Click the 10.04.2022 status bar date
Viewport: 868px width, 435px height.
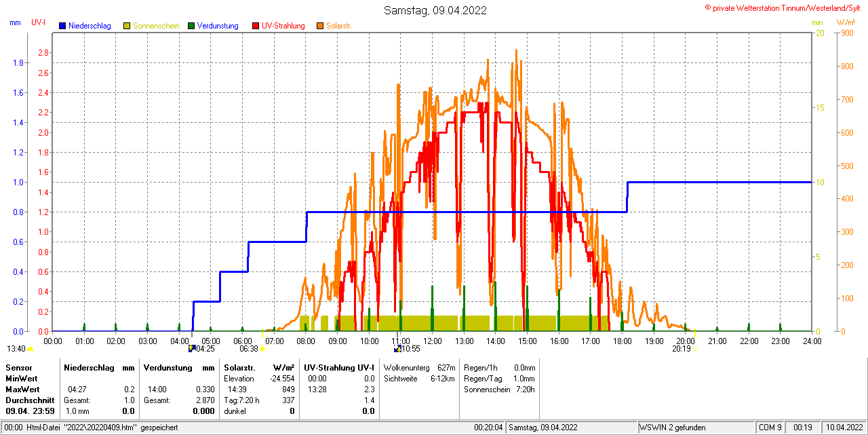pos(843,428)
